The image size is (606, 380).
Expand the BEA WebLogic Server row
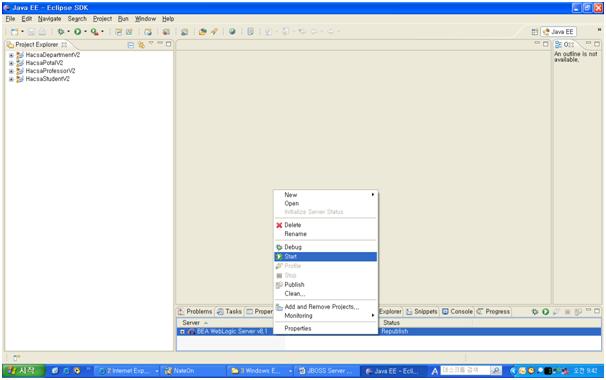click(182, 332)
